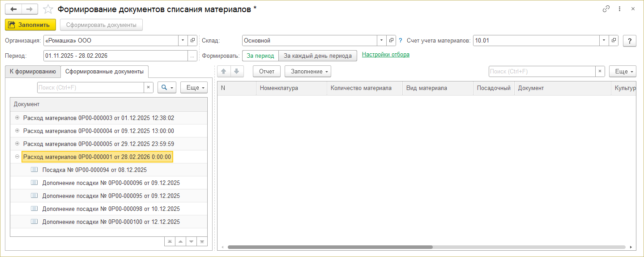Collapse Расход материалов 0Р00-000001 node

point(17,157)
